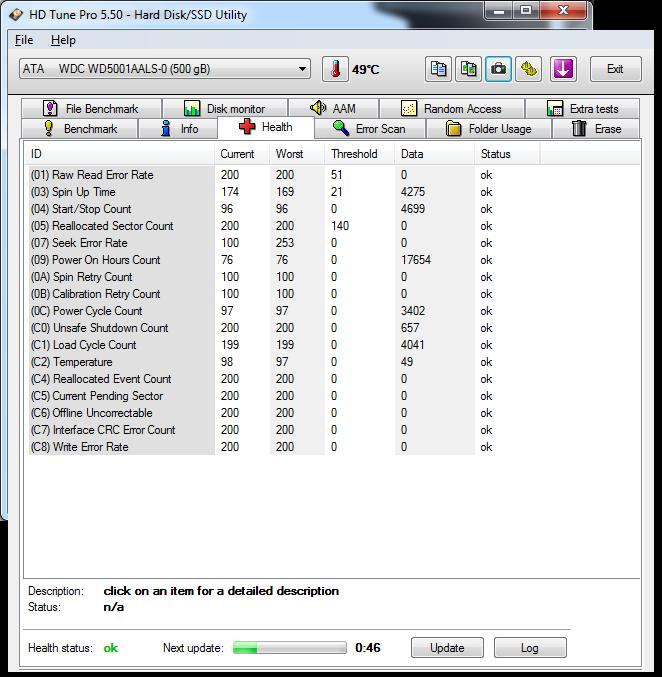Click the Update button
This screenshot has width=662, height=677.
tap(447, 648)
